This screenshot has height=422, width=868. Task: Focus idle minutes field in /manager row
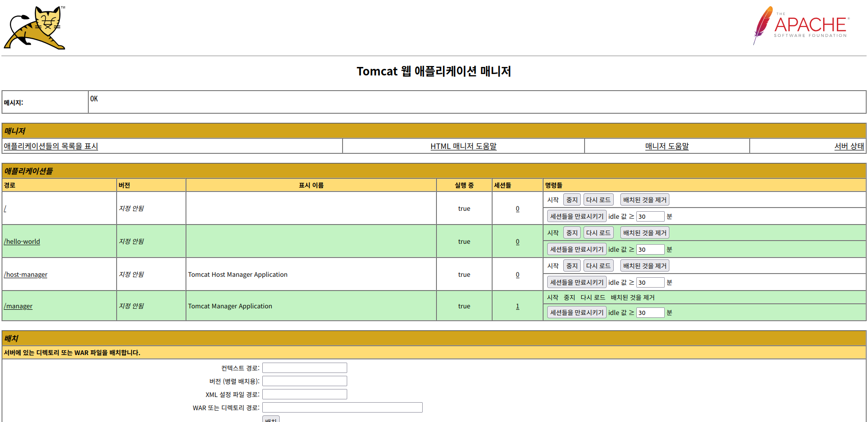[x=650, y=313]
